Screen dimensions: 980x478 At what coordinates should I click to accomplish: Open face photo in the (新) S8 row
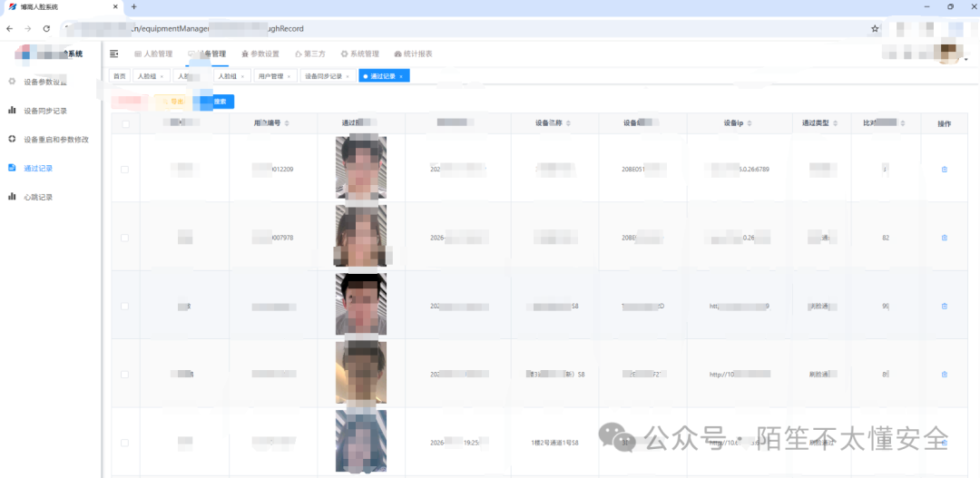tap(360, 373)
